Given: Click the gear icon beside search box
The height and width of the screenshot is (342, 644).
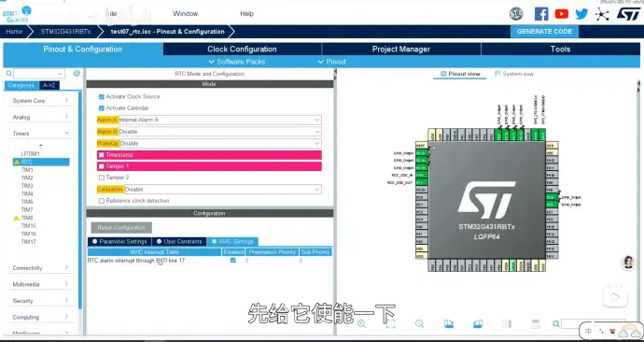Looking at the screenshot, I should 77,73.
